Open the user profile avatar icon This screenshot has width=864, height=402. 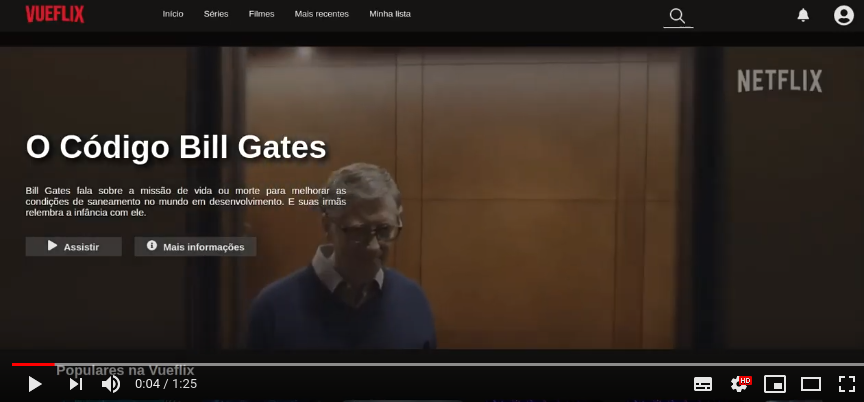point(843,15)
